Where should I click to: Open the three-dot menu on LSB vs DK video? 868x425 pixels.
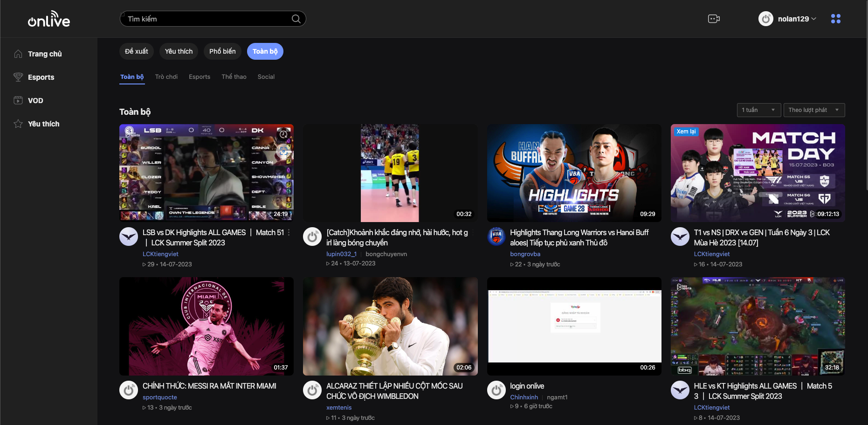pyautogui.click(x=289, y=232)
